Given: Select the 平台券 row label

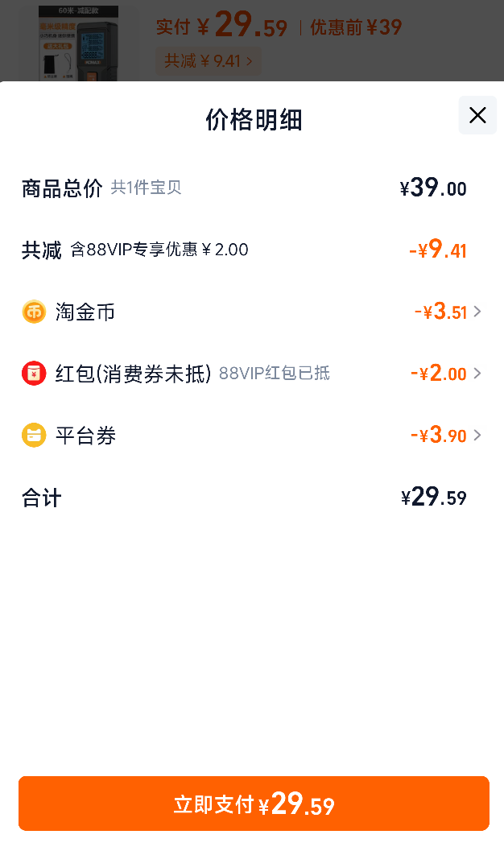Looking at the screenshot, I should (85, 436).
